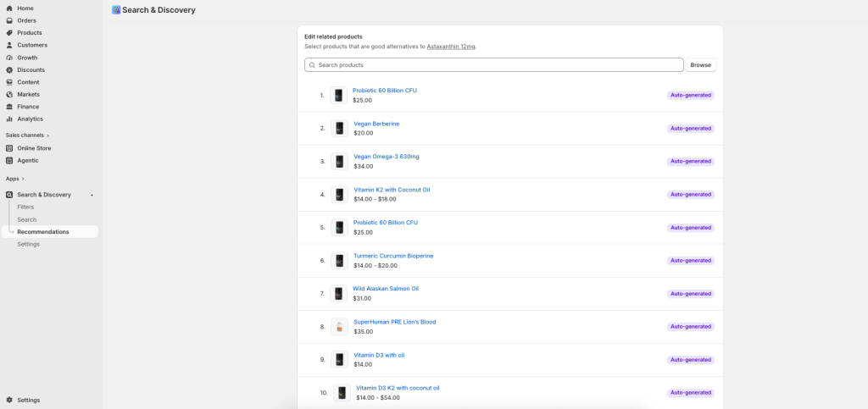Click the Agentic channel icon
Screen dimensions: 868x409
pos(9,160)
